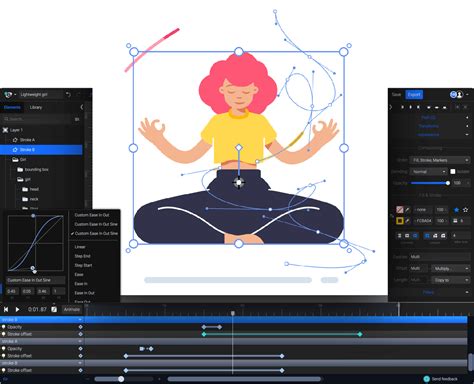Select the first stroke linecap option
The height and width of the screenshot is (384, 474).
pyautogui.click(x=399, y=236)
